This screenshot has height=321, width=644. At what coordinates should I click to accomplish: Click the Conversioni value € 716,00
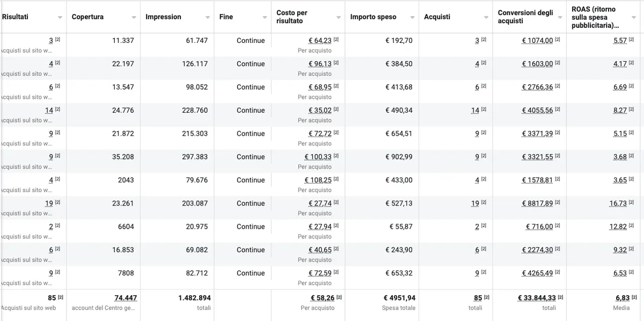[x=539, y=227]
